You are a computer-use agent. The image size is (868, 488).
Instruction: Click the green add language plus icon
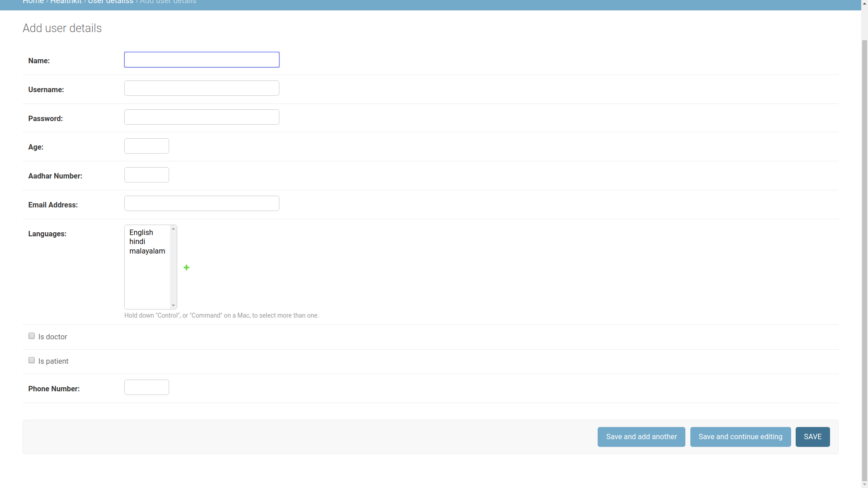point(186,267)
